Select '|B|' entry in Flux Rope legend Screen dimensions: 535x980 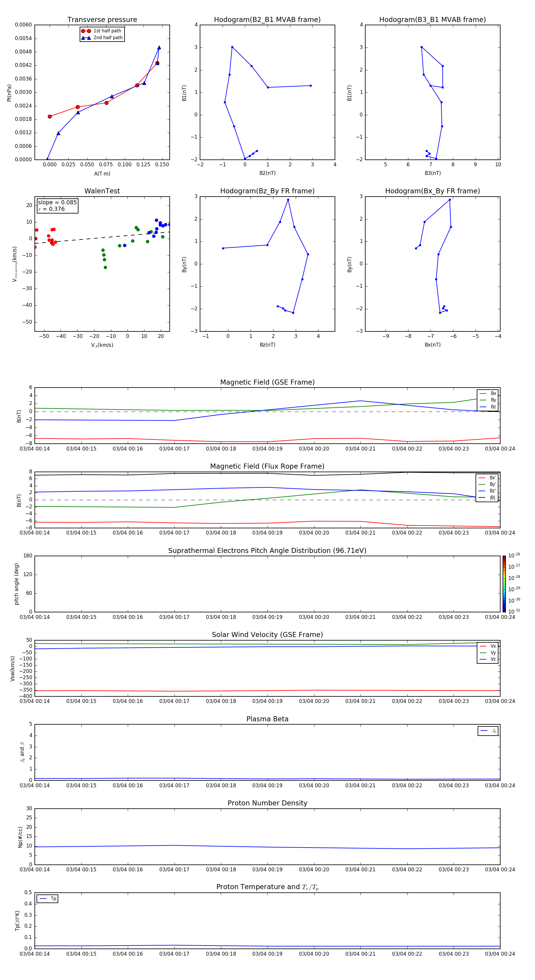[x=487, y=498]
